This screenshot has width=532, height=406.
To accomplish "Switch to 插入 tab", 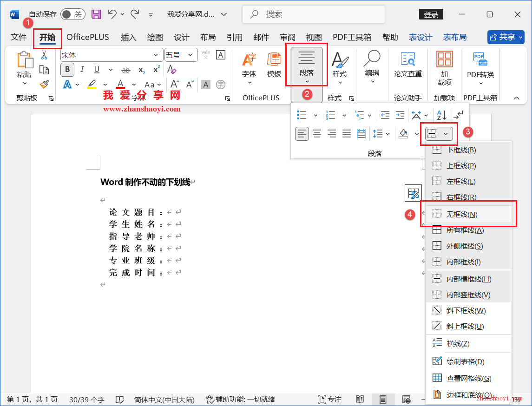I will [128, 37].
